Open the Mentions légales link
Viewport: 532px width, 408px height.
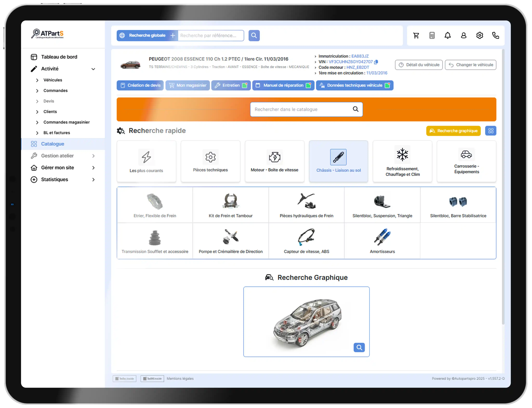180,379
